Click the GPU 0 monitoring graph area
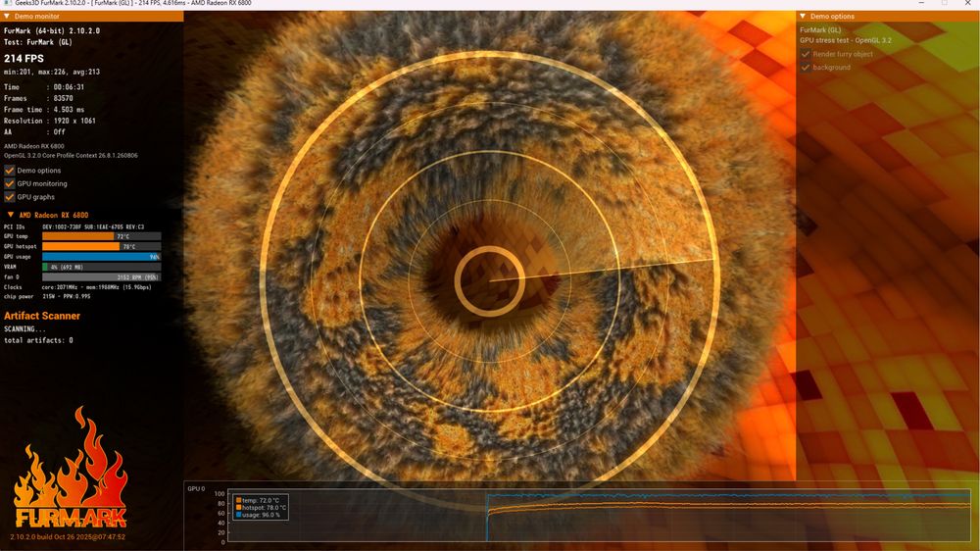This screenshot has width=980, height=551. tap(600, 516)
